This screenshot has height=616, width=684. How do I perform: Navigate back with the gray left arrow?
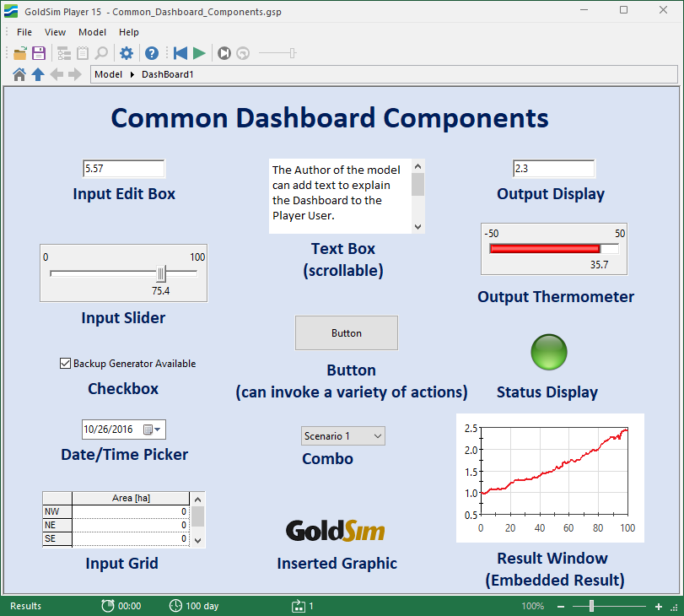click(57, 74)
